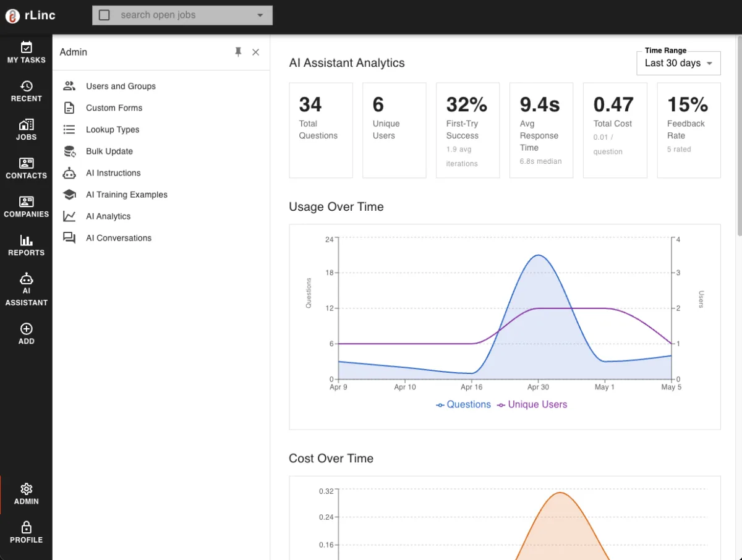This screenshot has height=560, width=742.
Task: Click the page vertical scrollbar
Action: click(740, 136)
